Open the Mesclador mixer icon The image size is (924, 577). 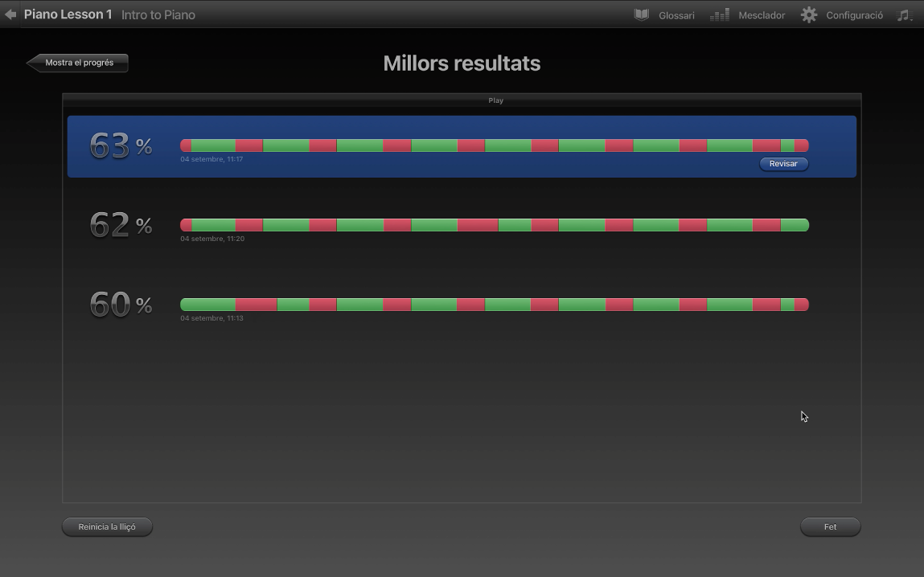[720, 14]
